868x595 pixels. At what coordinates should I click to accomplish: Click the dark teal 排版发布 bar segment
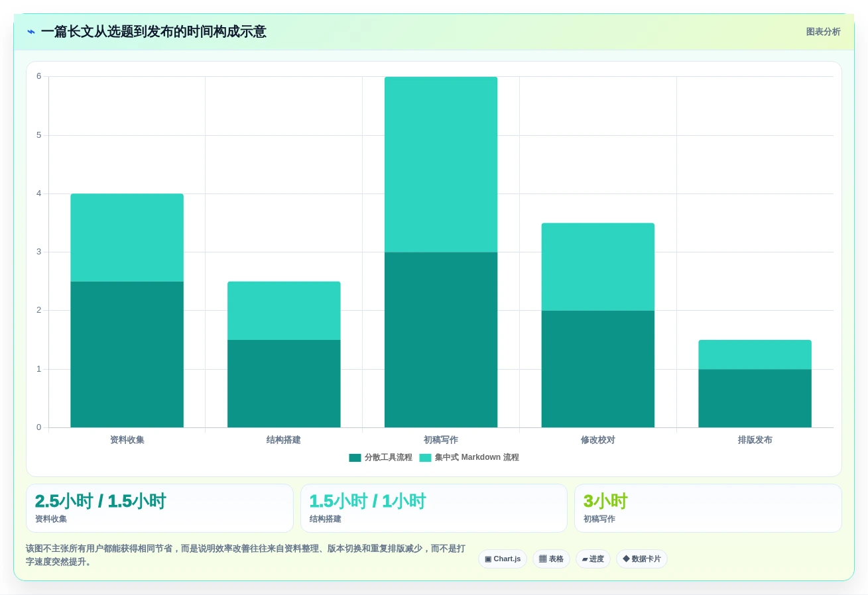pos(755,398)
